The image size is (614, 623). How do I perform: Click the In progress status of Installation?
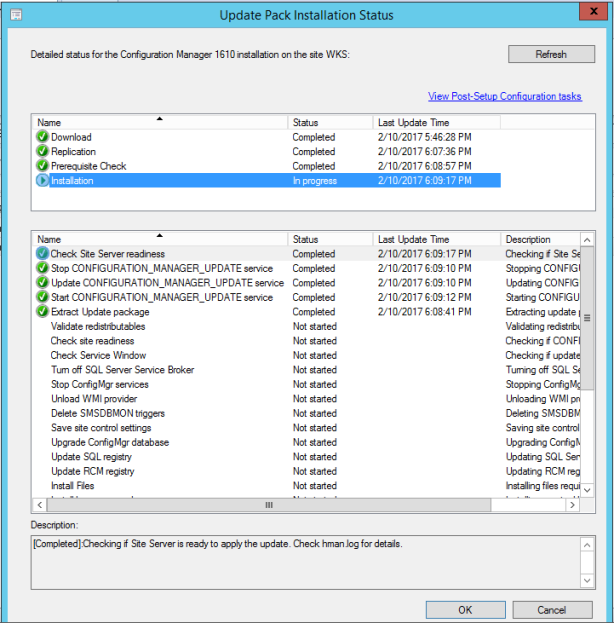[315, 181]
